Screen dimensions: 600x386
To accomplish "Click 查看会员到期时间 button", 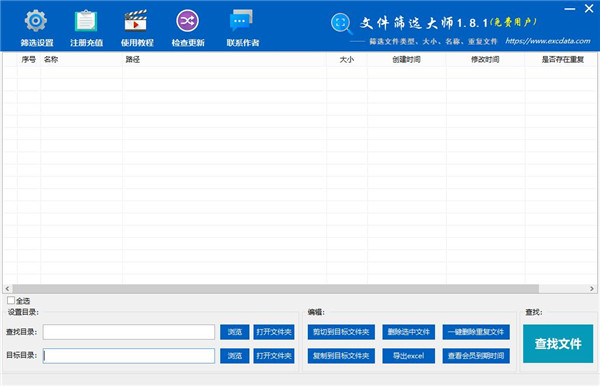I will 476,356.
